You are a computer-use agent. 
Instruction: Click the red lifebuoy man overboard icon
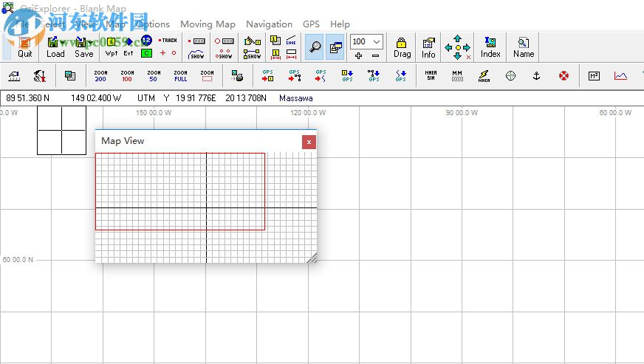pyautogui.click(x=563, y=75)
